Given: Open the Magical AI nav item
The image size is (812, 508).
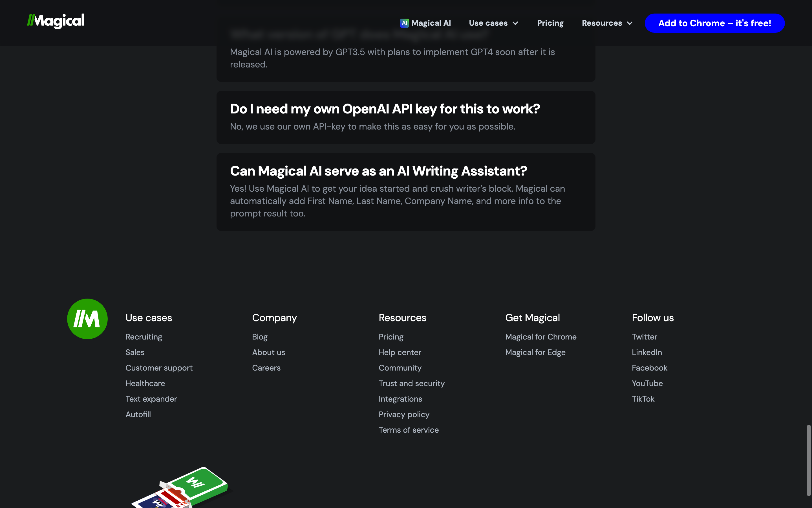Looking at the screenshot, I should pos(425,23).
